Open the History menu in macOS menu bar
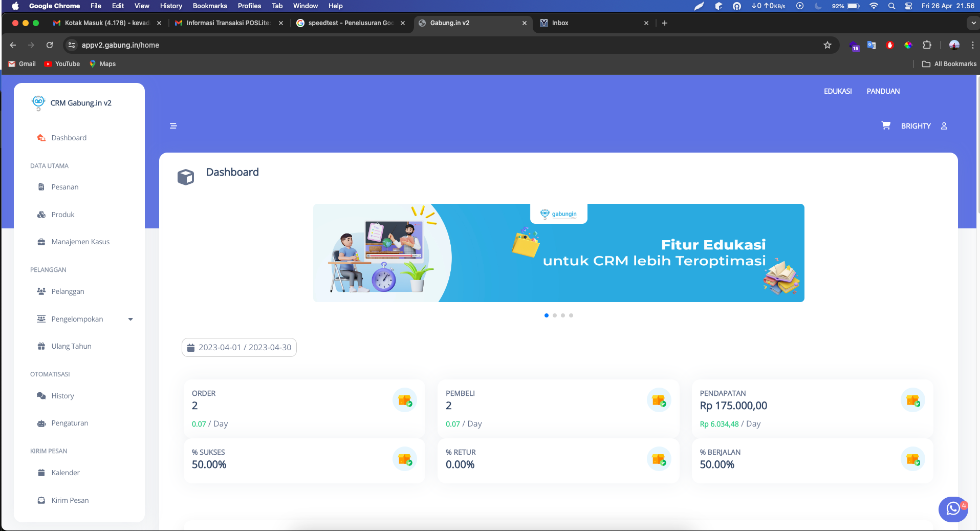980x531 pixels. tap(170, 6)
